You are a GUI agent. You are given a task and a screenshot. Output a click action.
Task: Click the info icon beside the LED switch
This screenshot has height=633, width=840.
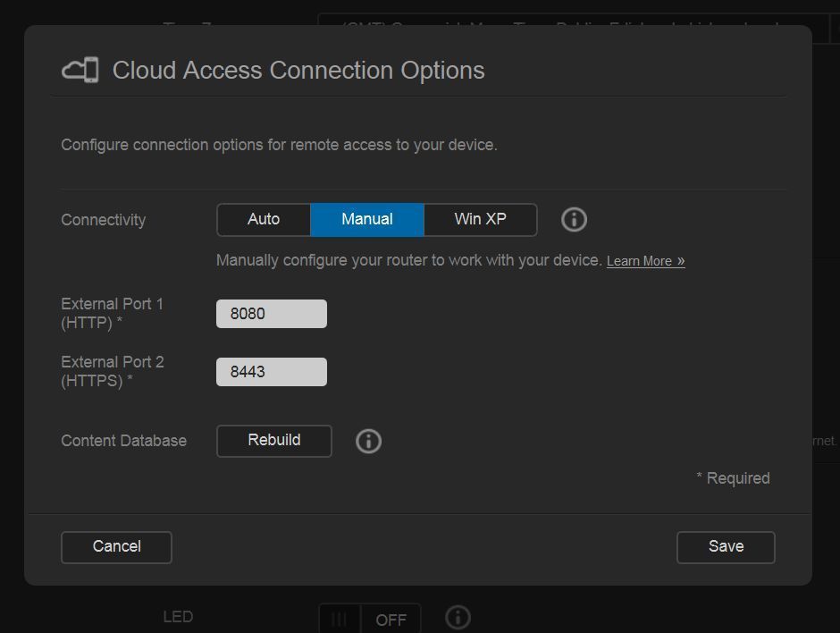coord(458,617)
